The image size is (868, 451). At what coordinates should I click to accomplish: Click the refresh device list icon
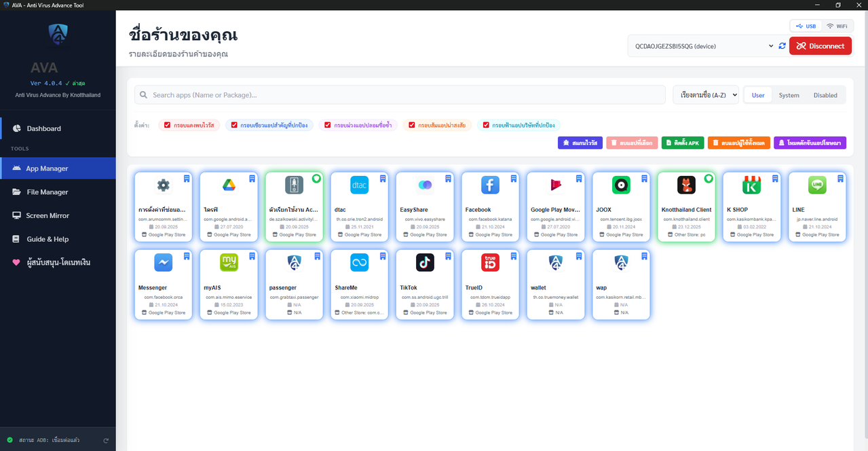coord(782,46)
